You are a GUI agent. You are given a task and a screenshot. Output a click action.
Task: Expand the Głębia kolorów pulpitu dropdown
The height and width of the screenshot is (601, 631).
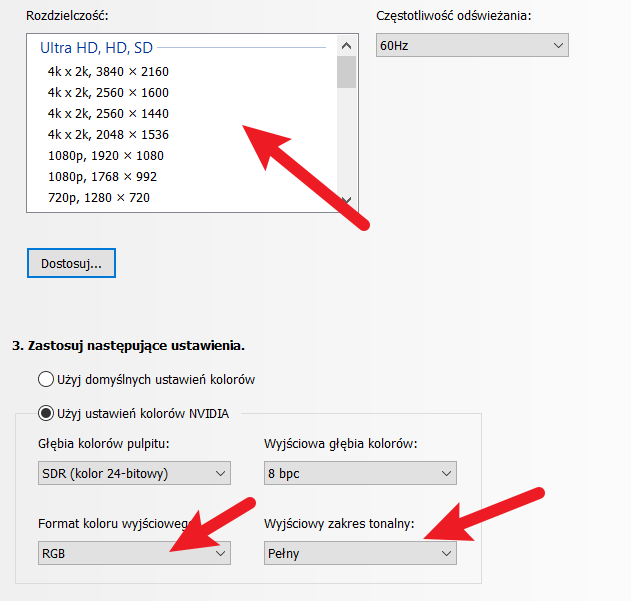(133, 473)
